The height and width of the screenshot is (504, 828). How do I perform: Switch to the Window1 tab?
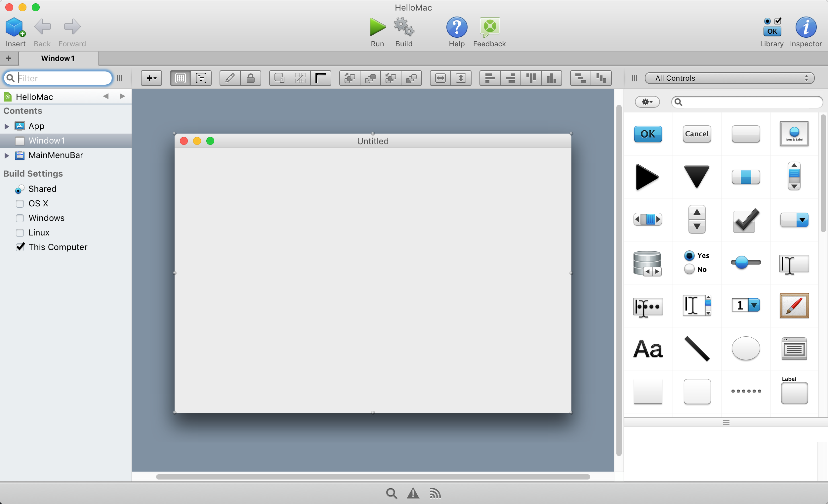tap(57, 58)
